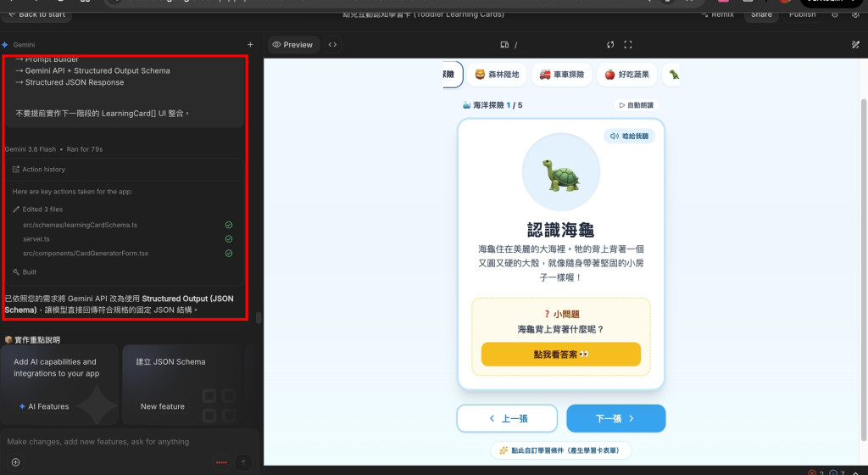Click the turtle emoji image
Screen dimensions: 868x475
(561, 174)
